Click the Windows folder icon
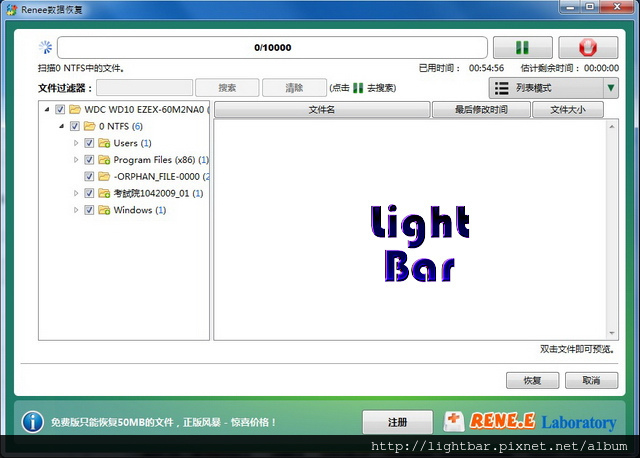 point(104,210)
